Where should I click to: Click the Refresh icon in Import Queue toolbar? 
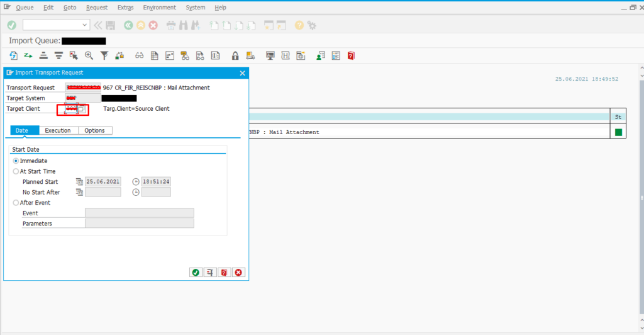point(14,55)
